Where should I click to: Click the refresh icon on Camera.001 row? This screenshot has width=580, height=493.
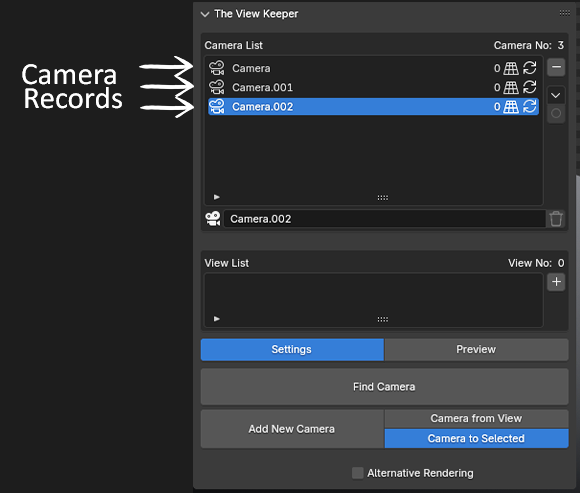[x=530, y=87]
